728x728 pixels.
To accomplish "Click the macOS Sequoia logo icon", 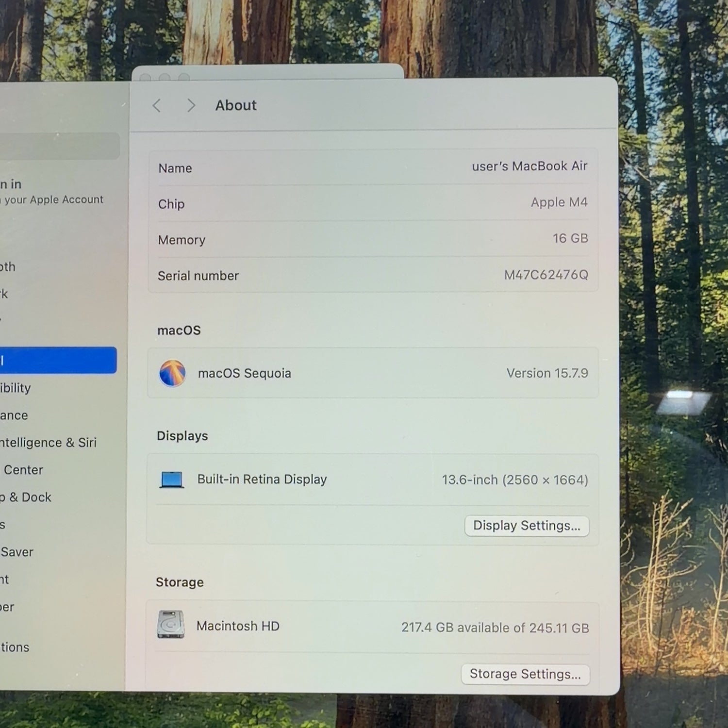I will tap(172, 373).
